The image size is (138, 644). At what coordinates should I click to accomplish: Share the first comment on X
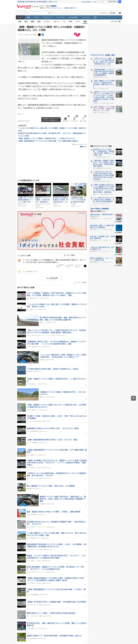click(x=85, y=266)
